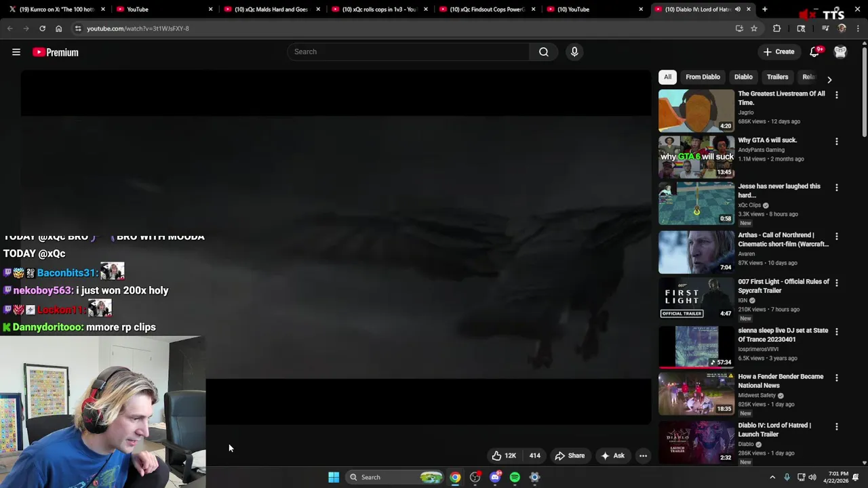Switch to xQc rolls cops browser tab
This screenshot has width=868, height=488.
tap(378, 9)
